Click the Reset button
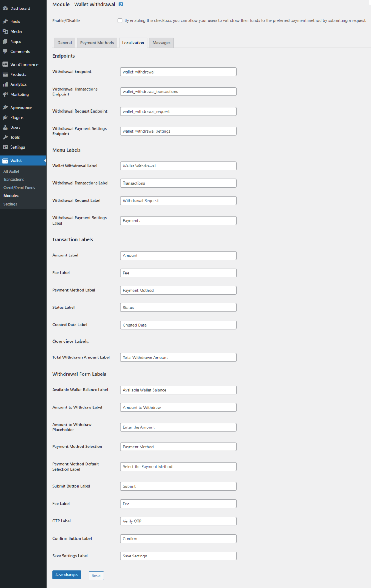Viewport: 371px width, 588px height. click(96, 576)
